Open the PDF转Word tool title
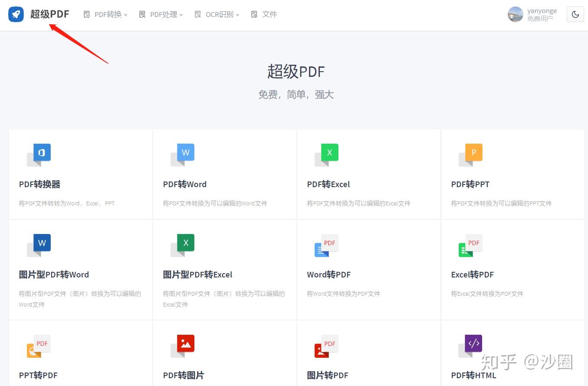This screenshot has height=386, width=588. [185, 184]
